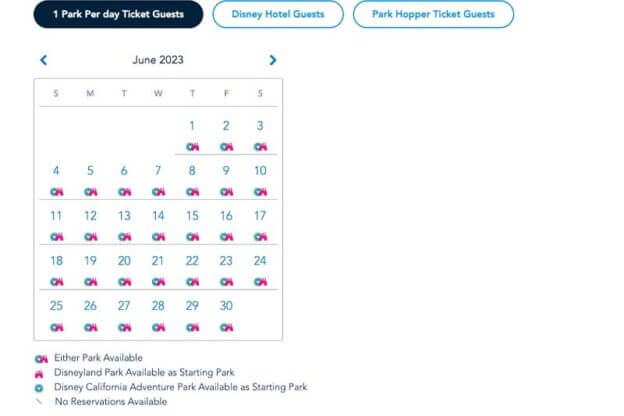
Task: Select Saturday June 17
Action: (260, 216)
